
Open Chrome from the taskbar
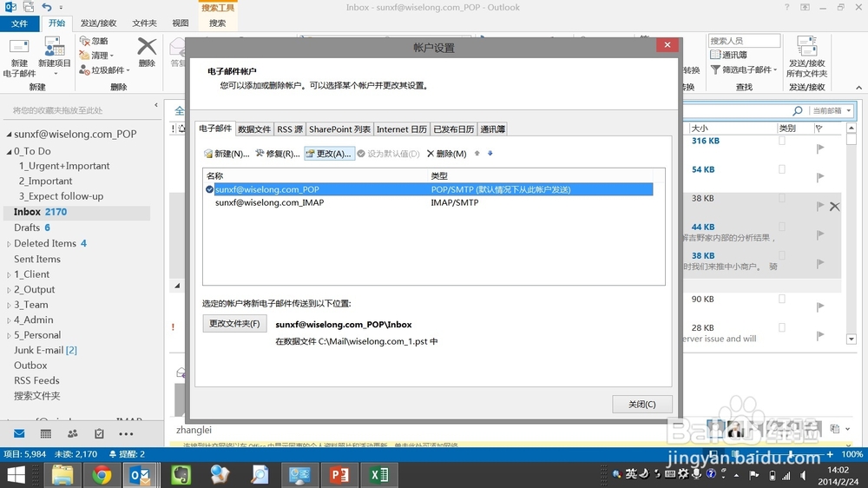102,475
